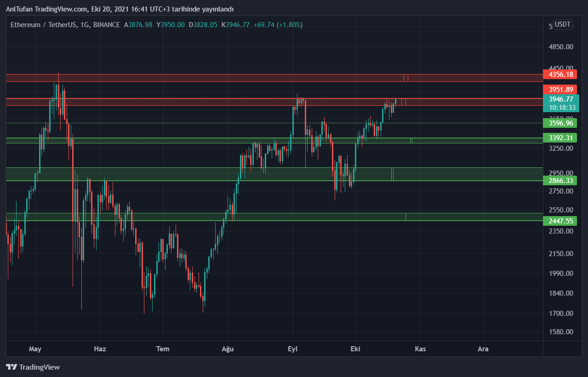Click the USDT currency label button
The image size is (588, 377).
click(563, 25)
